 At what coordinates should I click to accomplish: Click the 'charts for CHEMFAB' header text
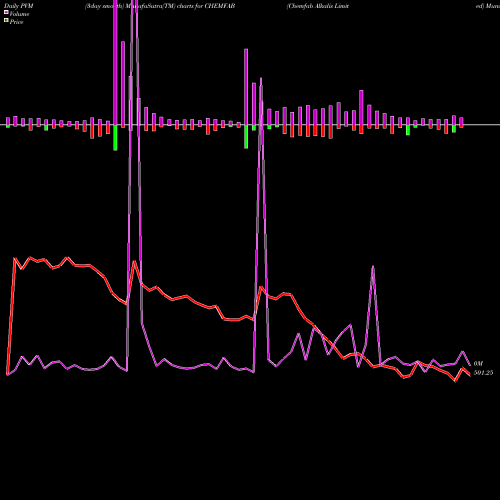coord(206,6)
